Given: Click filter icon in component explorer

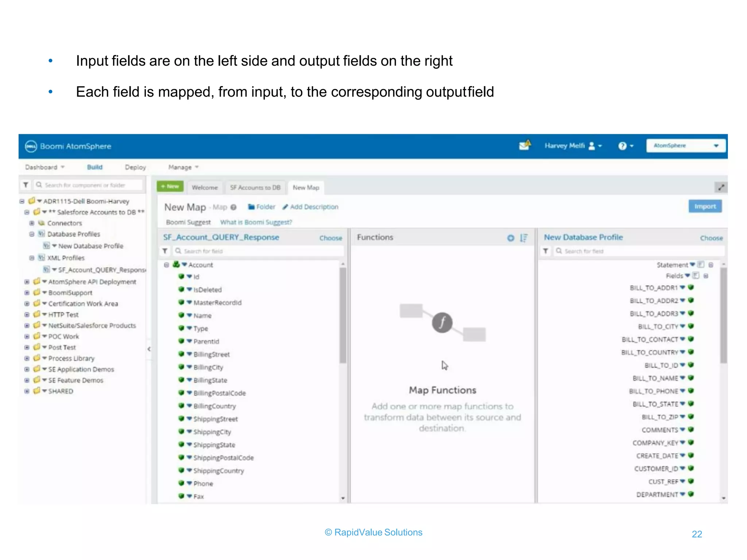Looking at the screenshot, I should (x=26, y=185).
